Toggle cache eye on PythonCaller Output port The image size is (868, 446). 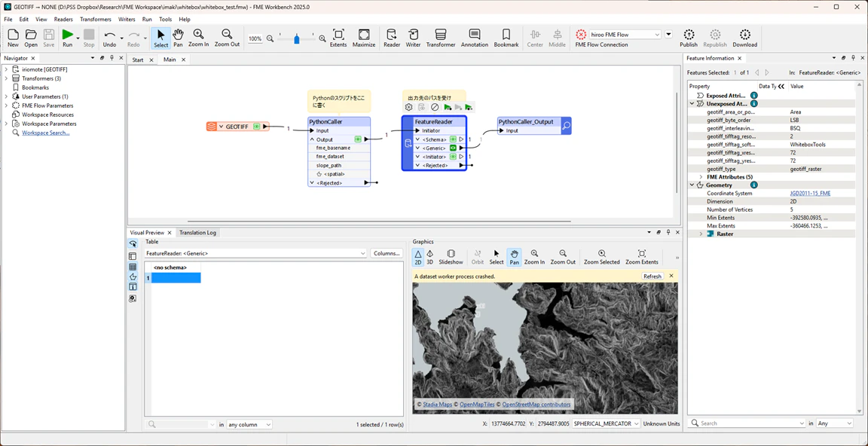pos(358,139)
